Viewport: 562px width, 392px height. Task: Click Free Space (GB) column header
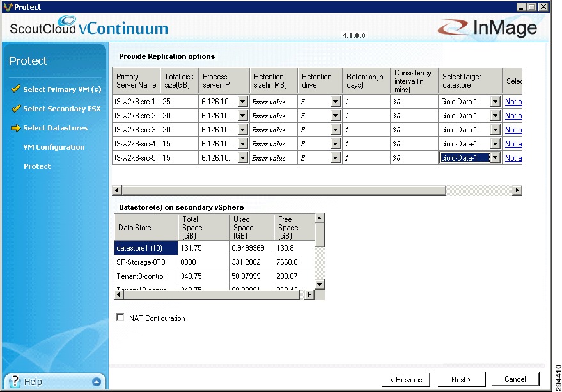click(294, 228)
